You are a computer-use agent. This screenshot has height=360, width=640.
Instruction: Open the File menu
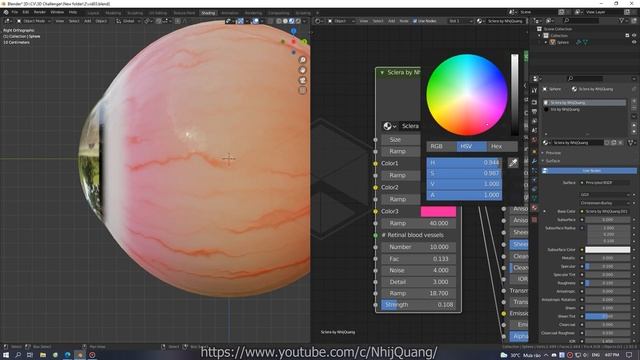15,12
